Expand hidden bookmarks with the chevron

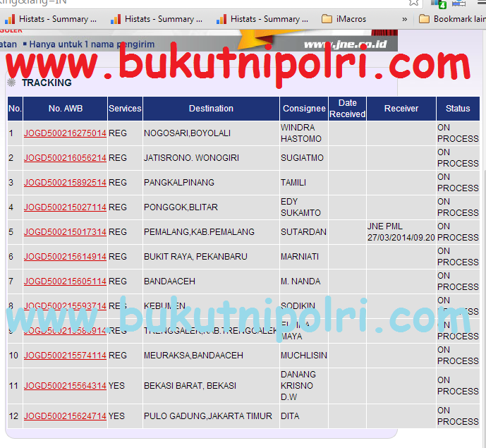point(404,20)
